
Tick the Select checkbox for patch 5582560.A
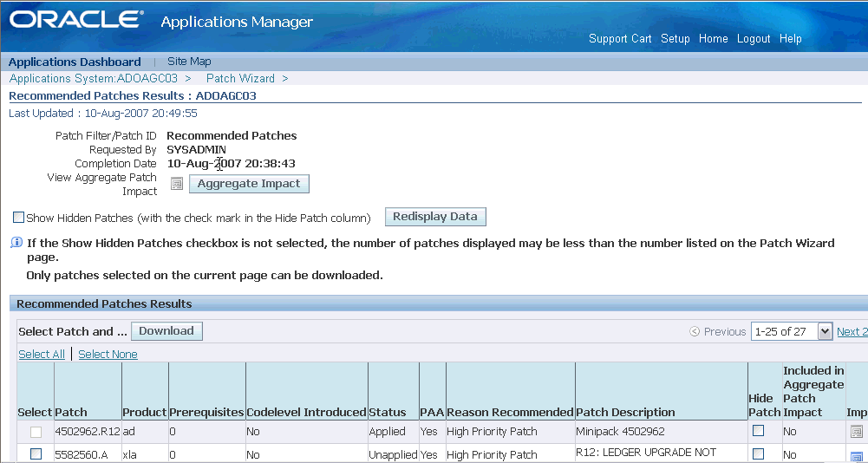(x=36, y=454)
